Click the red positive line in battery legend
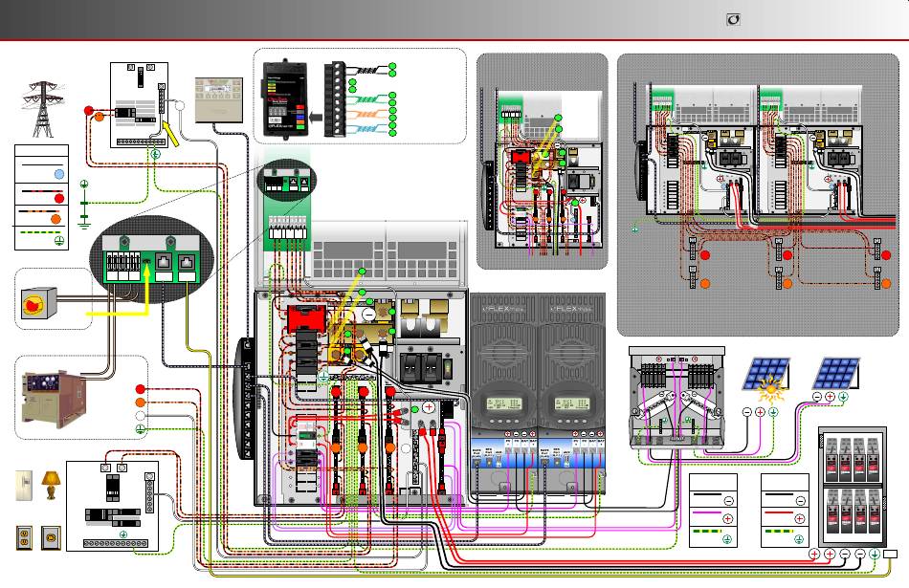This screenshot has width=909, height=588. (x=779, y=512)
